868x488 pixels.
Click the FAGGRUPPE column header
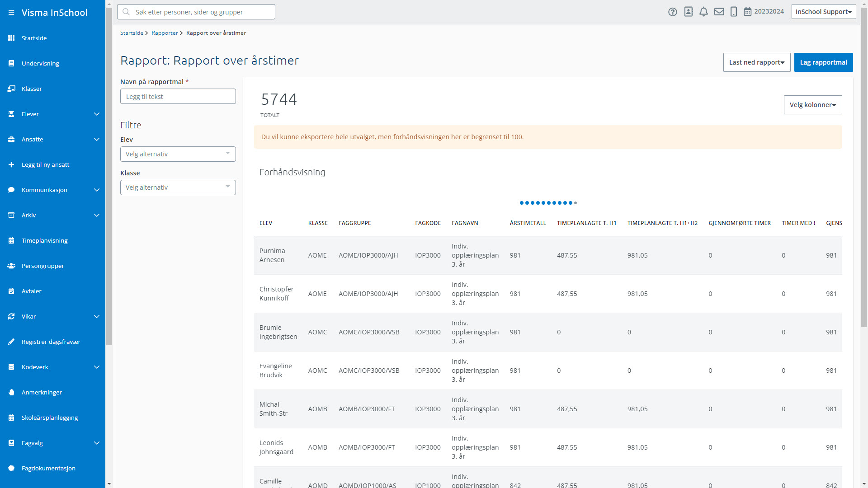point(355,223)
